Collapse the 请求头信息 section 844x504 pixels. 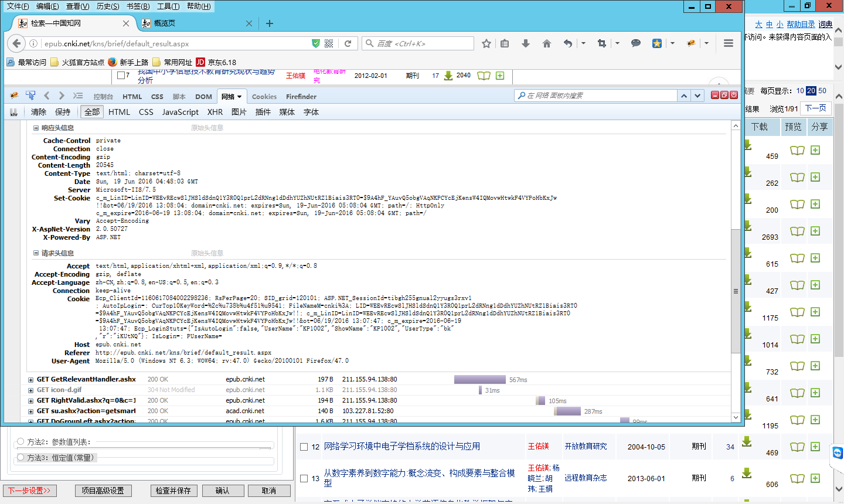tap(36, 253)
